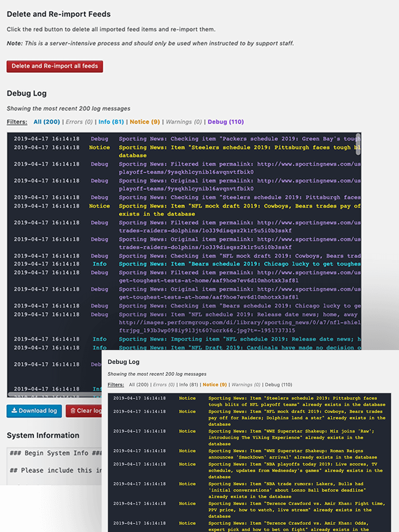Image resolution: width=399 pixels, height=532 pixels.
Task: Select Warnings (0) filter in overlay Debug Log
Action: click(x=246, y=385)
